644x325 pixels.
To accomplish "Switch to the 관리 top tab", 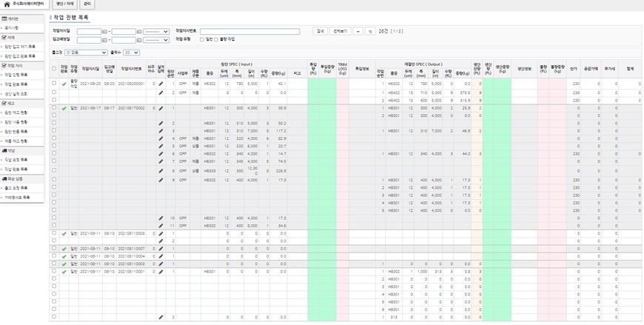I will click(x=87, y=4).
